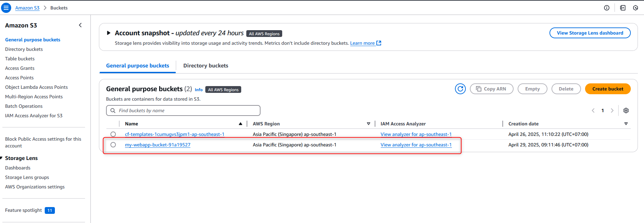Click the info circle icon in top bar
644x223 pixels.
pos(607,8)
